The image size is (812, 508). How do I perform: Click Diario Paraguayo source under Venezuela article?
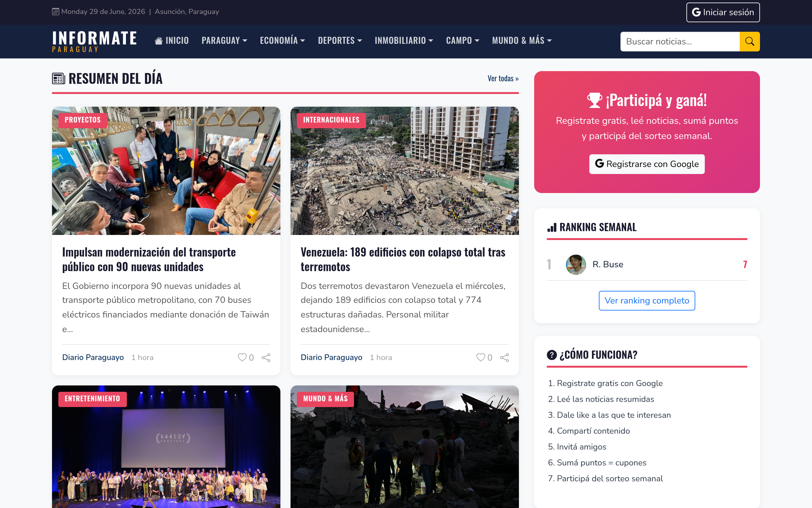click(331, 358)
